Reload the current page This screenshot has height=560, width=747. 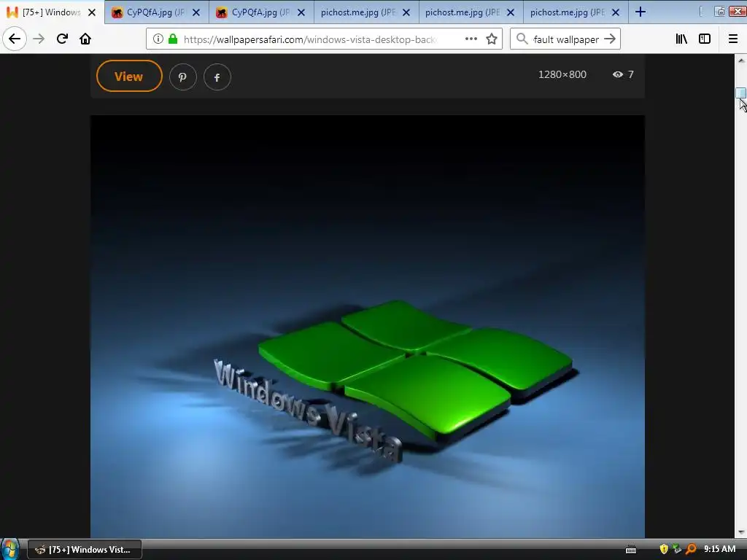pos(62,39)
